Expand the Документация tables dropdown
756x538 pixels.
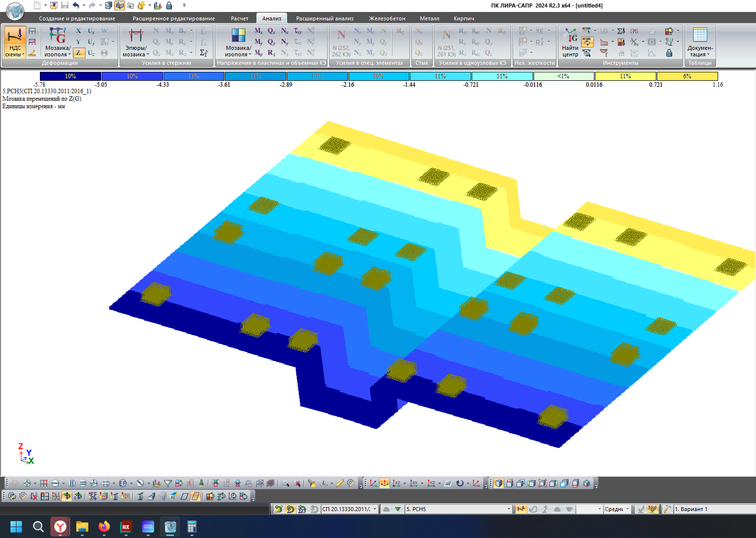tap(700, 42)
